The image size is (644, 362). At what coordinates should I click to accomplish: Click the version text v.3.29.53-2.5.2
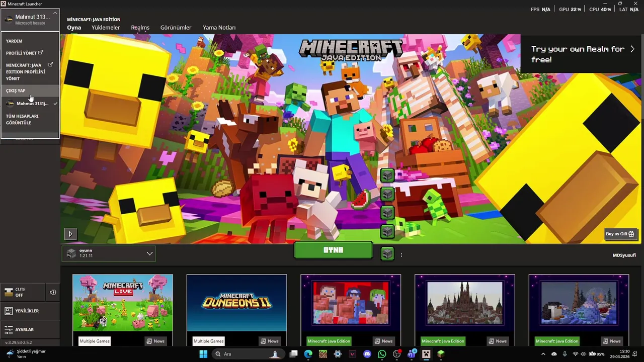[x=19, y=342]
